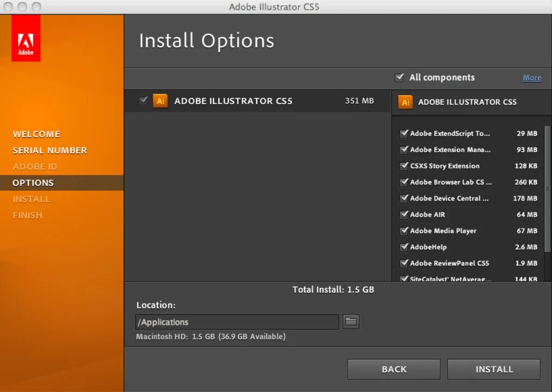Image resolution: width=552 pixels, height=392 pixels.
Task: Click the Total Install: 1.5 GB text
Action: coord(333,290)
